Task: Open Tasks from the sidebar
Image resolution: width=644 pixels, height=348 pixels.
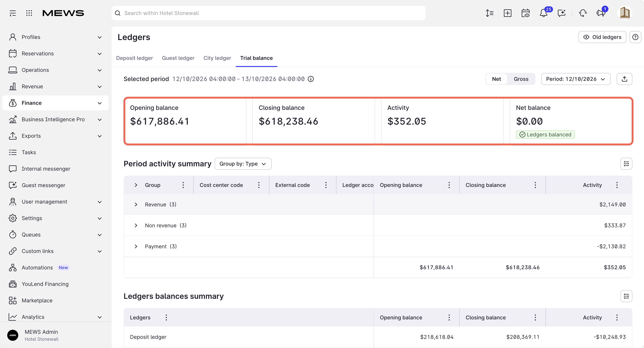Action: pyautogui.click(x=55, y=152)
